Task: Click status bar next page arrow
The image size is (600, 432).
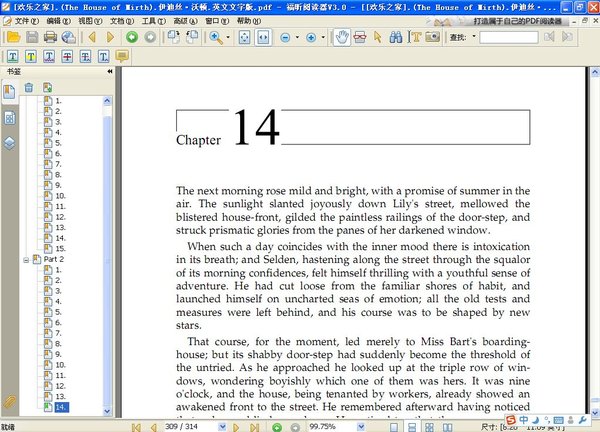Action: tap(236, 427)
